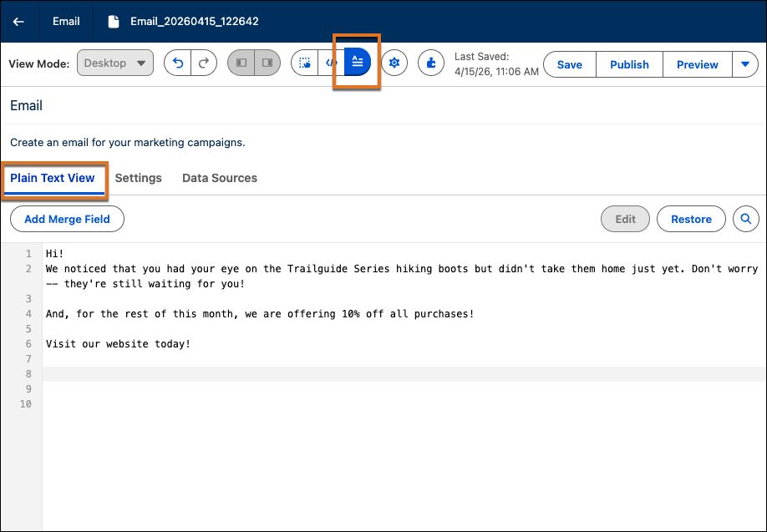Switch to the Settings tab
This screenshot has height=532, width=767.
pos(139,178)
